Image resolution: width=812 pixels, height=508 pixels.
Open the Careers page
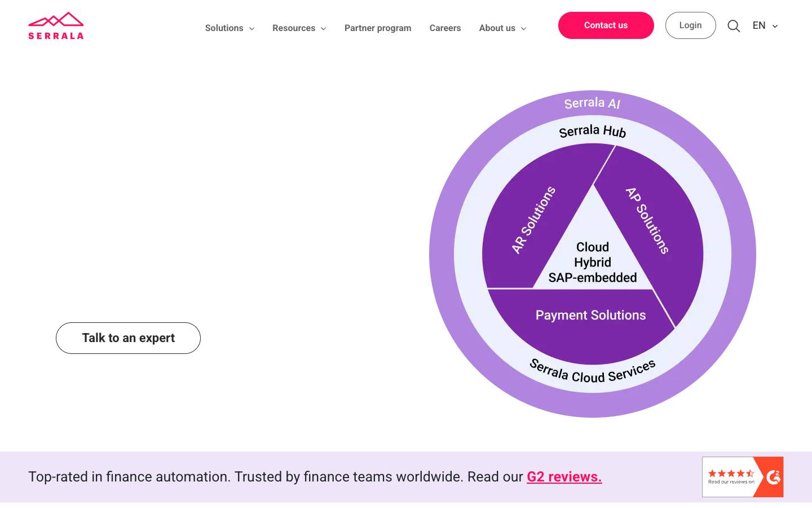pos(445,28)
